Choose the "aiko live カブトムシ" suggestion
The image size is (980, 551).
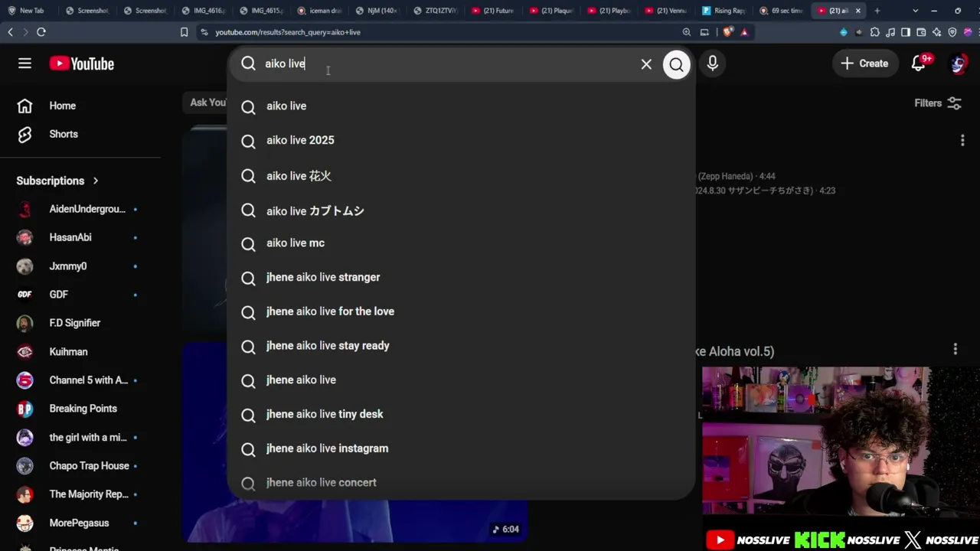461,210
